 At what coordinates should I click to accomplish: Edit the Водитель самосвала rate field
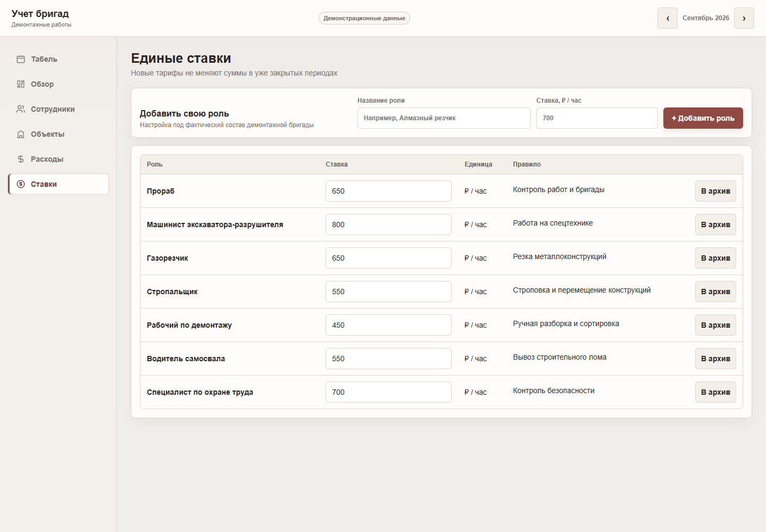click(388, 359)
